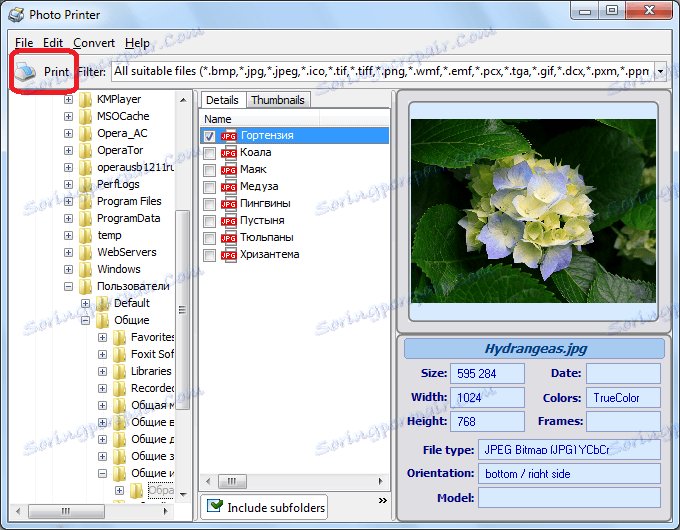Open the Filter file types dropdown
Screen dimensions: 680x530
pos(661,72)
